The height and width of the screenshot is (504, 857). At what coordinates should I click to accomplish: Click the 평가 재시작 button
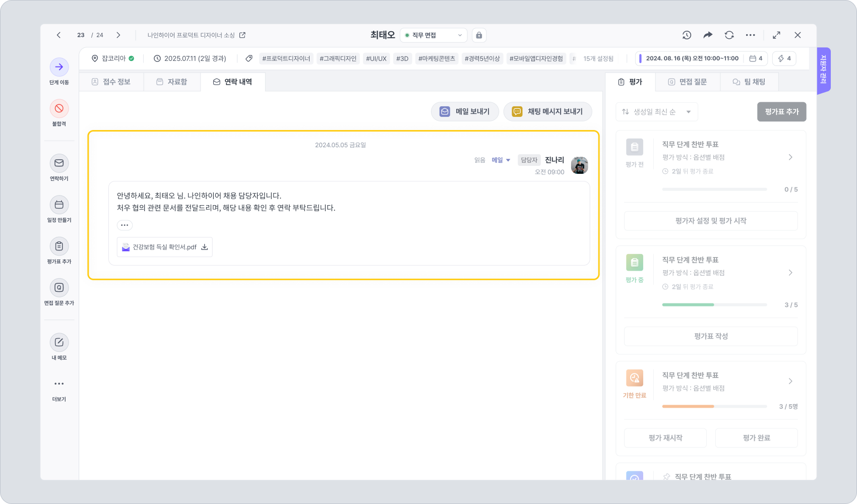665,438
